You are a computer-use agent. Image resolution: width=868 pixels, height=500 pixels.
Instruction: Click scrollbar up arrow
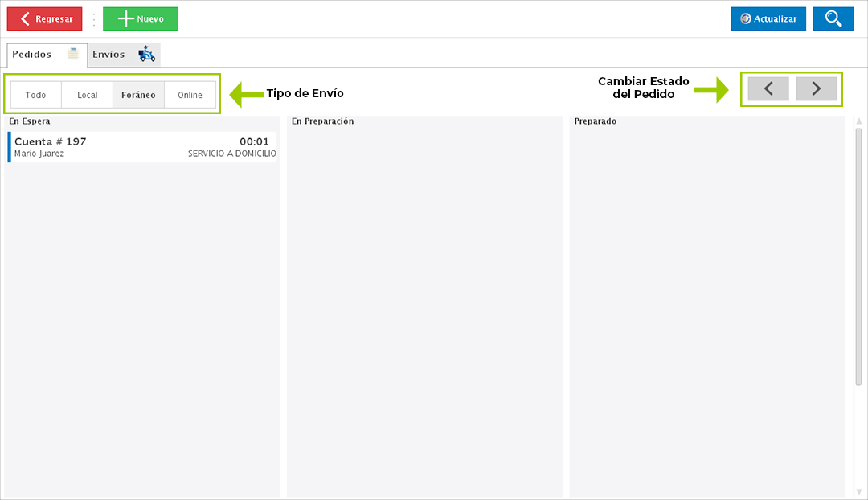click(x=858, y=121)
